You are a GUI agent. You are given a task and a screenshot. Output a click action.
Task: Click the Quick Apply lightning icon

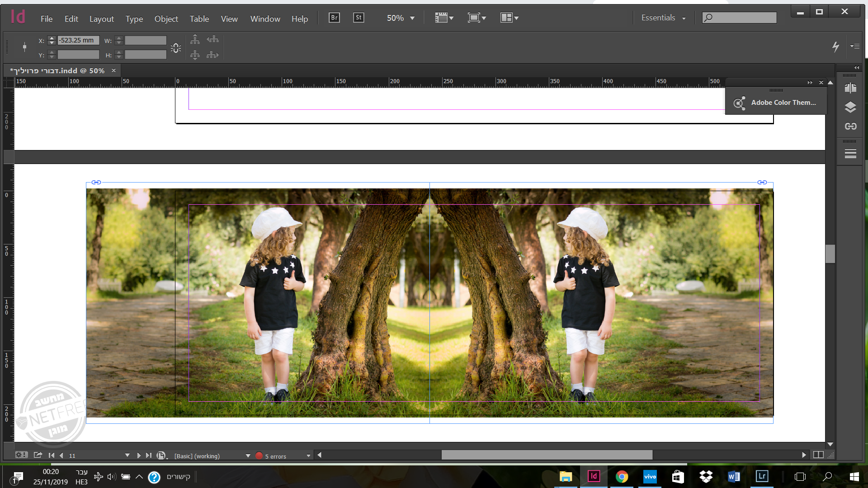coord(835,46)
